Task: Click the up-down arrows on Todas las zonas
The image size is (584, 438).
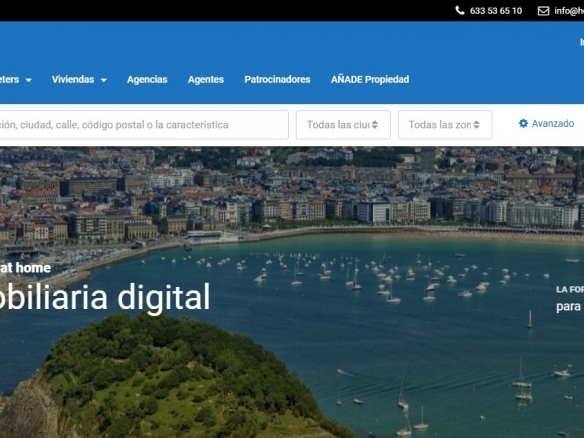Action: (x=476, y=125)
